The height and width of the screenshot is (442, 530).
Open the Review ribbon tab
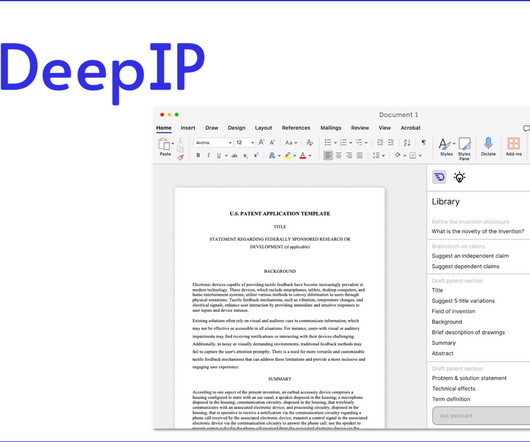coord(360,128)
